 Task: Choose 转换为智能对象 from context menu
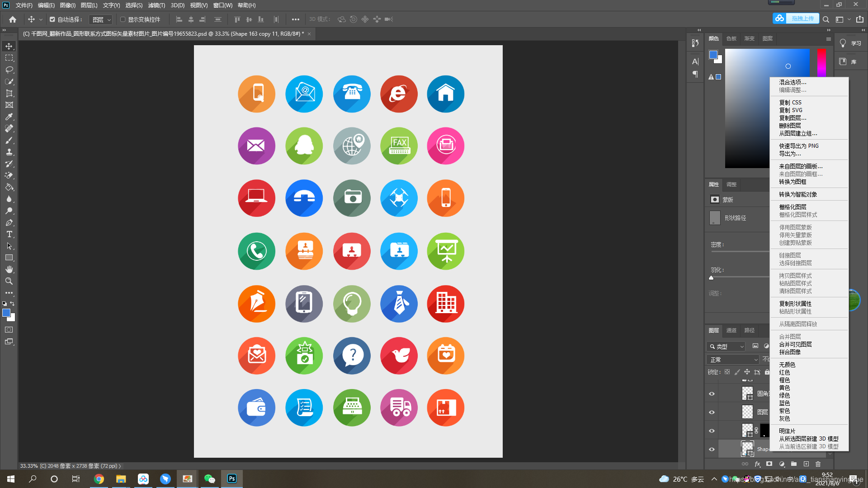(x=798, y=194)
